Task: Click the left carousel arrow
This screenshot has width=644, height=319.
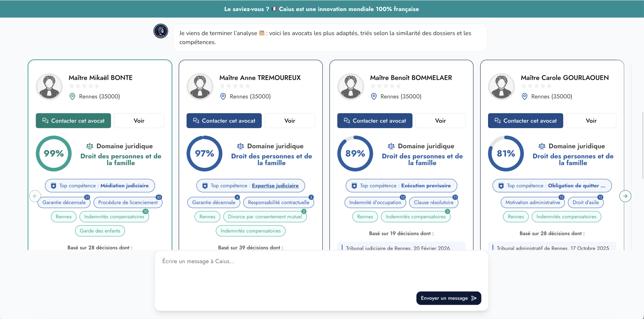Action: coord(35,196)
